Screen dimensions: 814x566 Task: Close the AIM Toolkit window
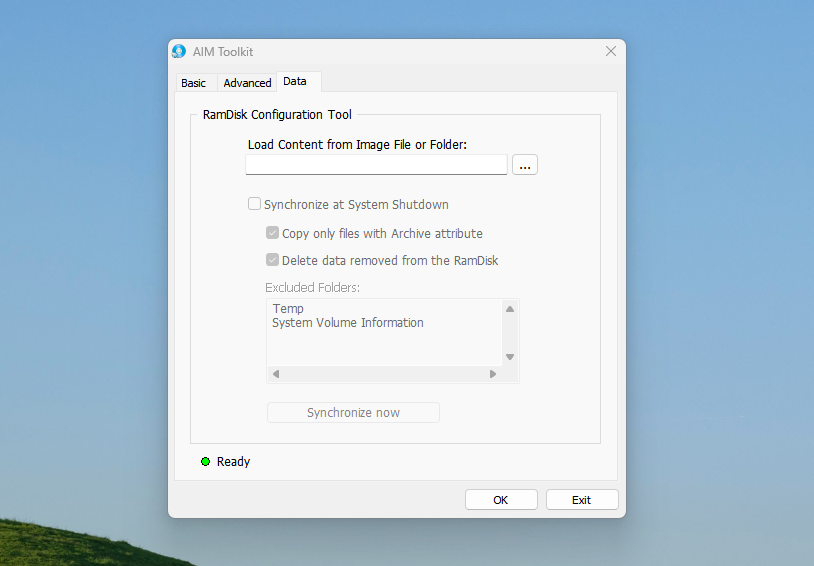tap(610, 51)
